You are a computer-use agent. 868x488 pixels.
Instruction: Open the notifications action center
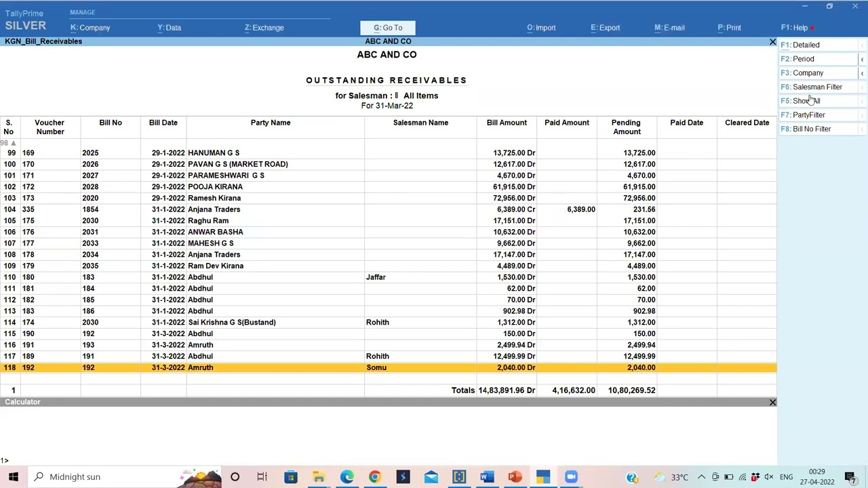tap(850, 476)
